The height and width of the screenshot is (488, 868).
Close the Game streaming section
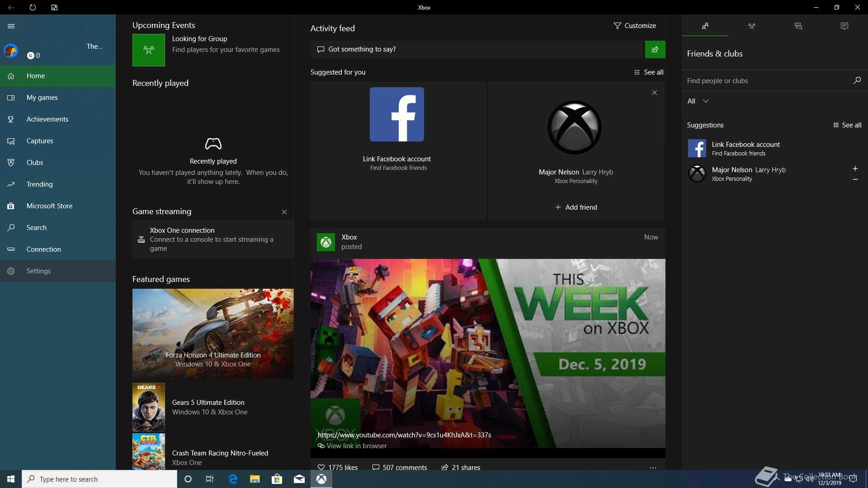tap(284, 212)
